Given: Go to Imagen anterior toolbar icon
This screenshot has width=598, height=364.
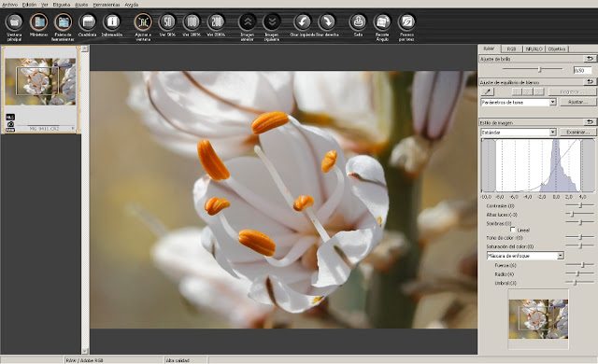Looking at the screenshot, I should [x=248, y=22].
